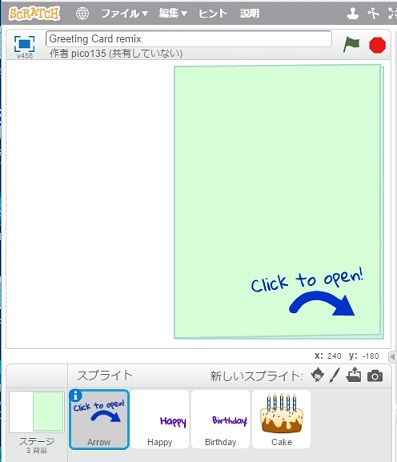The height and width of the screenshot is (462, 397).
Task: Select the Arrow sprite
Action: (x=99, y=420)
